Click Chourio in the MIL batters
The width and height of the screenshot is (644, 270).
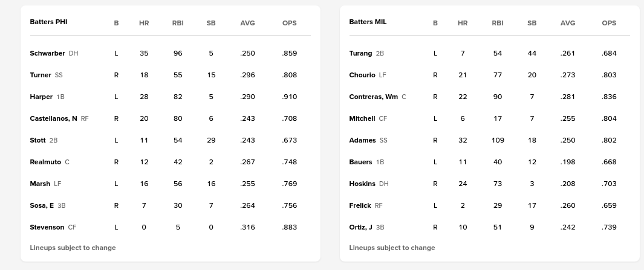(362, 75)
